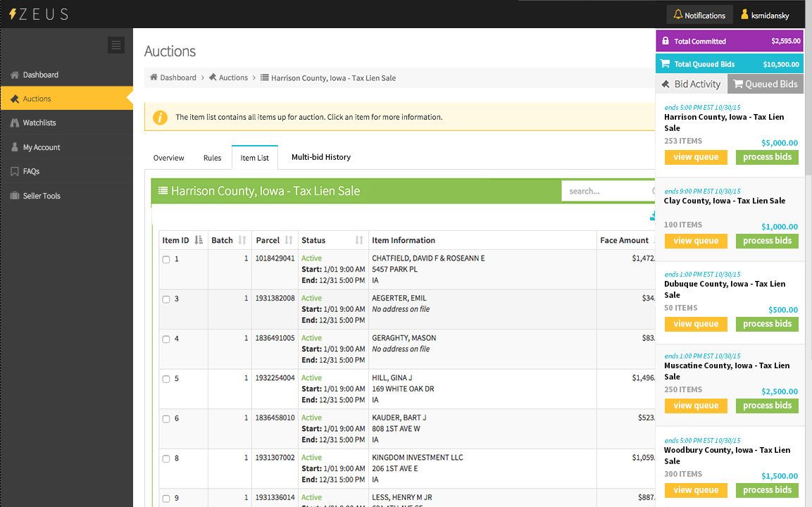Click the list icon in green table header
This screenshot has height=507, width=812.
163,191
